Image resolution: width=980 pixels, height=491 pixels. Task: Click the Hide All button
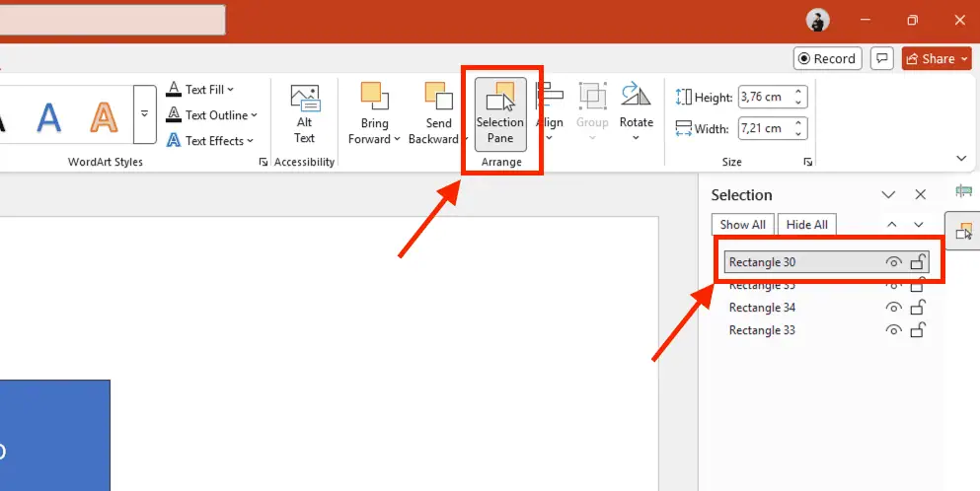tap(806, 225)
